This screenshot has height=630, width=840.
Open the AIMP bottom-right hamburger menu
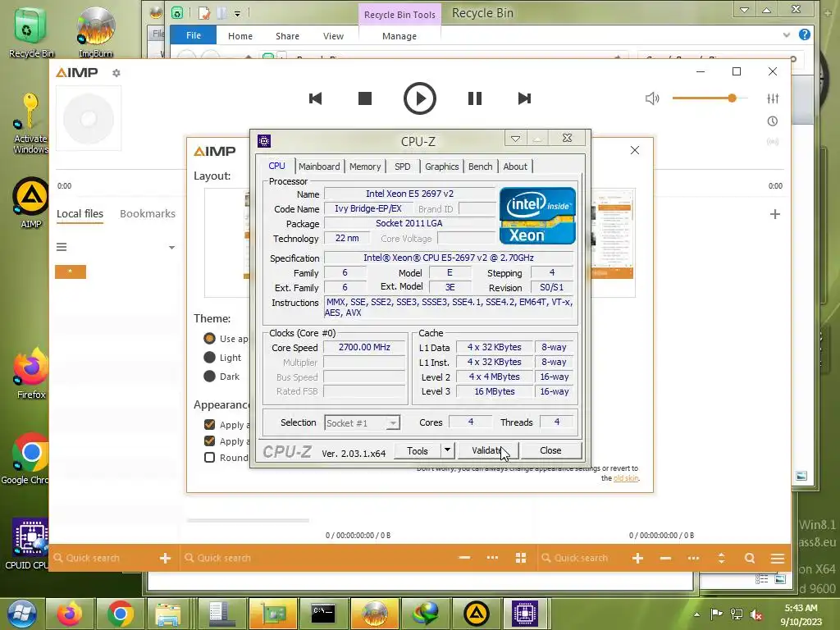coord(778,559)
